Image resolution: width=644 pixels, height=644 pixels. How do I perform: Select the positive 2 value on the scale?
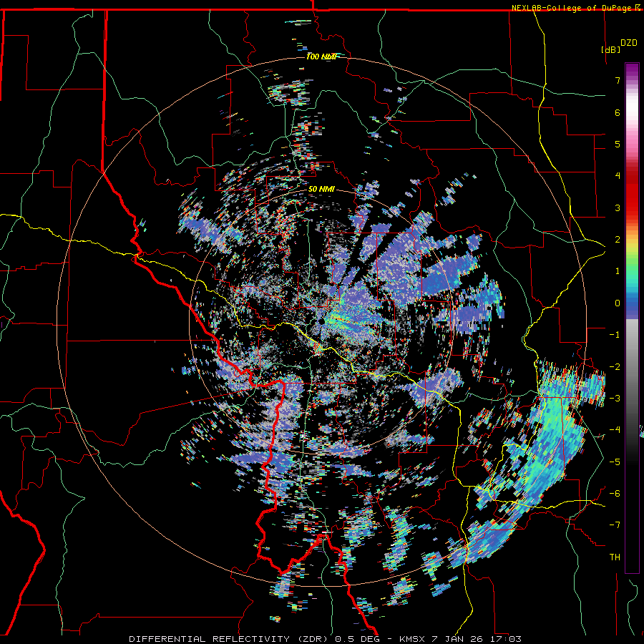click(x=618, y=240)
